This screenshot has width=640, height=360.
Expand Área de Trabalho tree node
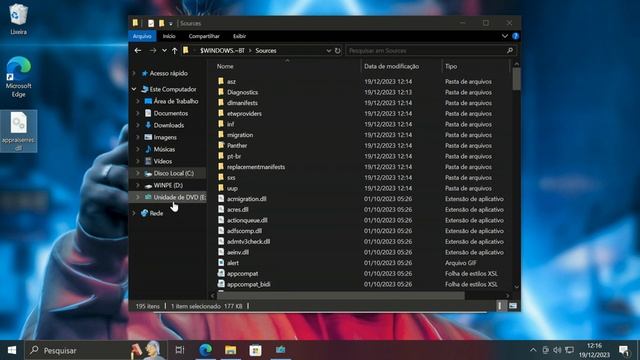pyautogui.click(x=138, y=101)
